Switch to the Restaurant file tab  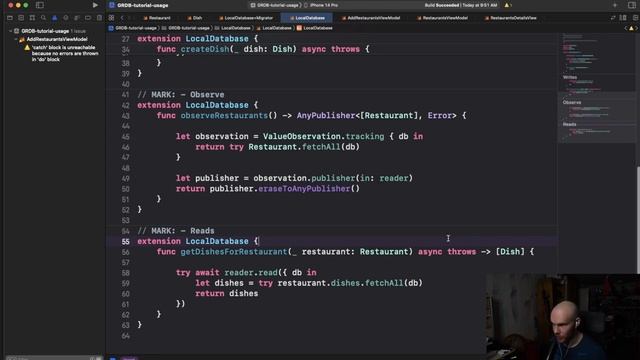tap(157, 18)
